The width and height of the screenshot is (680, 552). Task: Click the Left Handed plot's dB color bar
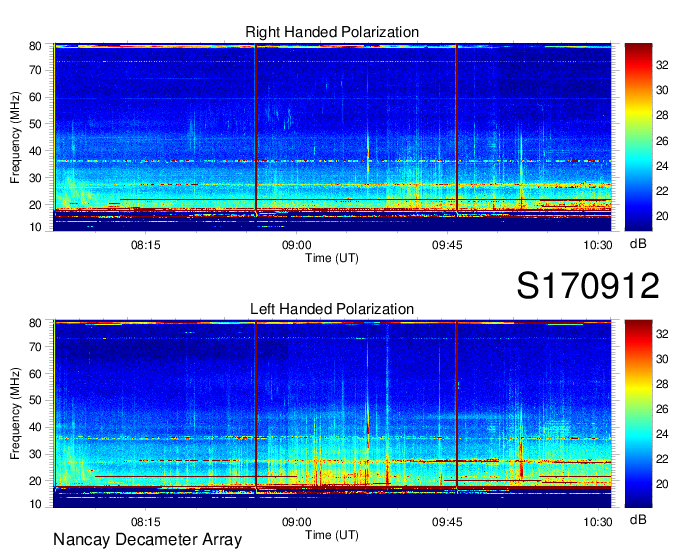click(x=638, y=414)
